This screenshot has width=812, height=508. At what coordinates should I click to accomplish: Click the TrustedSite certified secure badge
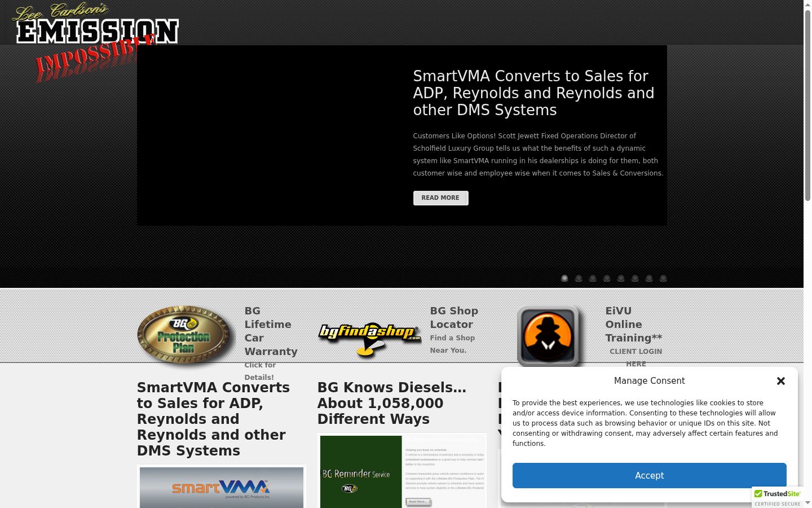click(x=778, y=497)
